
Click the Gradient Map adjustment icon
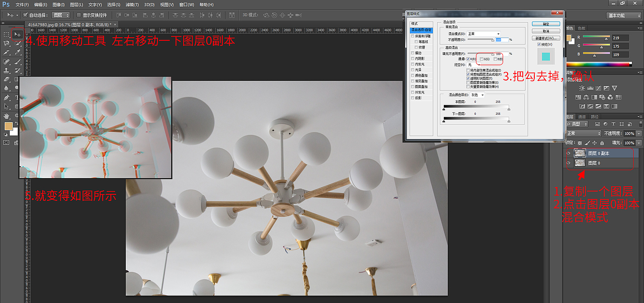[x=614, y=106]
